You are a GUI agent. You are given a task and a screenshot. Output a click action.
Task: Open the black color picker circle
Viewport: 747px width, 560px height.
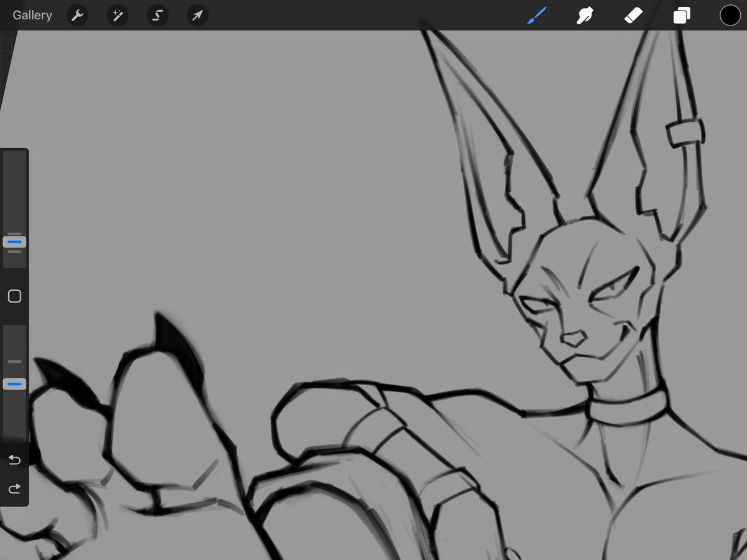(x=730, y=15)
